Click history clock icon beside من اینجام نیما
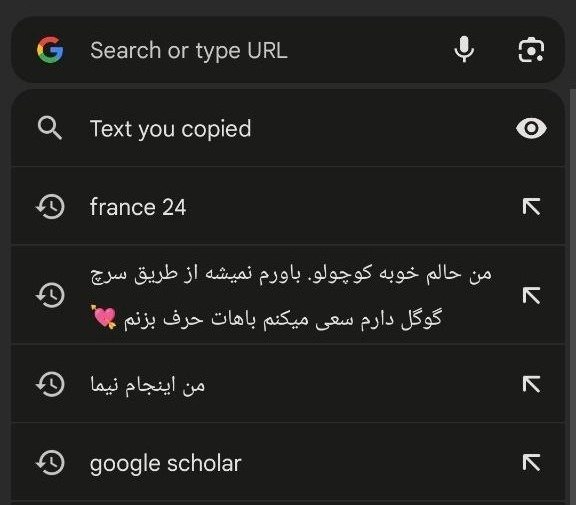The image size is (576, 505). 50,384
